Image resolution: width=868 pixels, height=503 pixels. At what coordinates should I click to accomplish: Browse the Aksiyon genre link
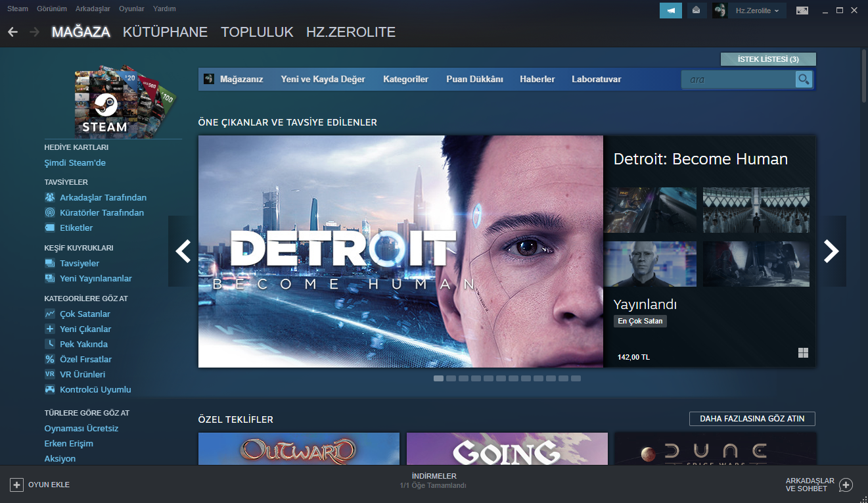60,458
